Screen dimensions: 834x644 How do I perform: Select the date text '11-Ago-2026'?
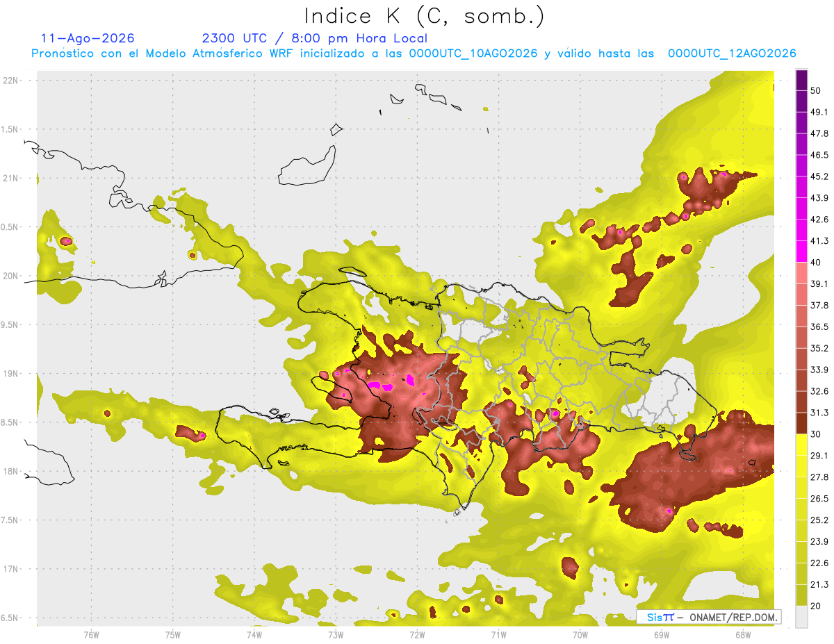click(x=88, y=38)
